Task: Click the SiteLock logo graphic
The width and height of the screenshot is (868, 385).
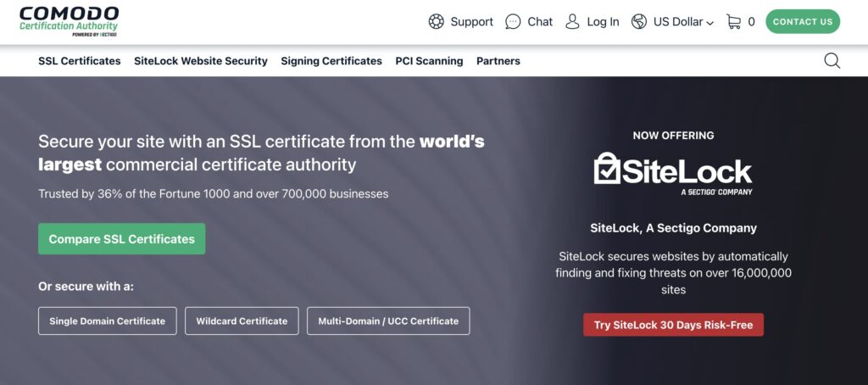Action: coord(673,174)
